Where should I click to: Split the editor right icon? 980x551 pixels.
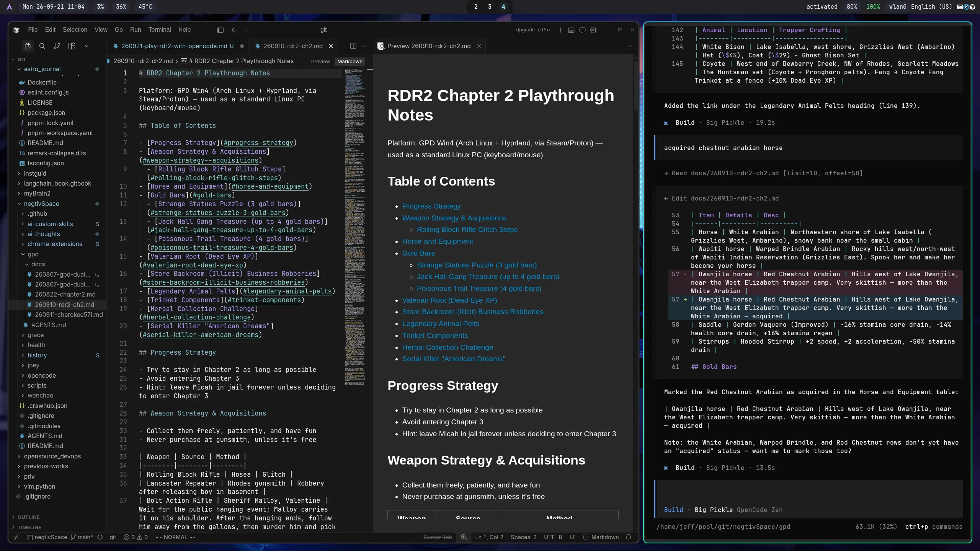353,46
